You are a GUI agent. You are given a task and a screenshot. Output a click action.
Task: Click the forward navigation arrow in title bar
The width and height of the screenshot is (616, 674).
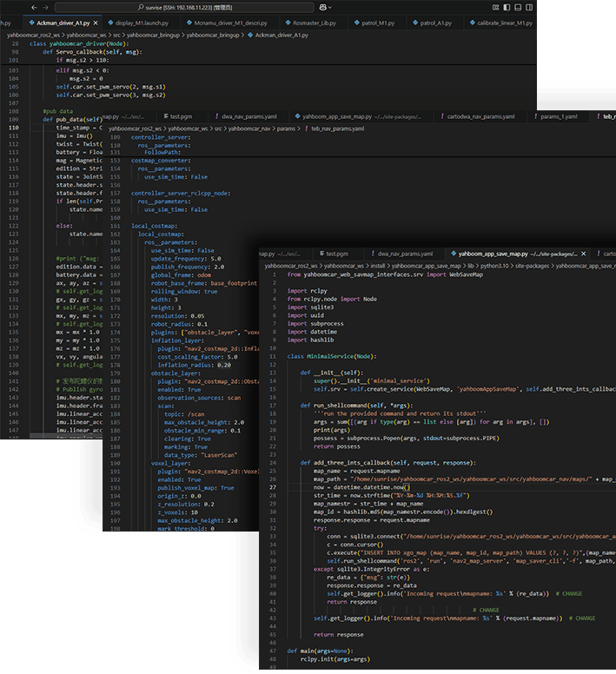(x=46, y=7)
